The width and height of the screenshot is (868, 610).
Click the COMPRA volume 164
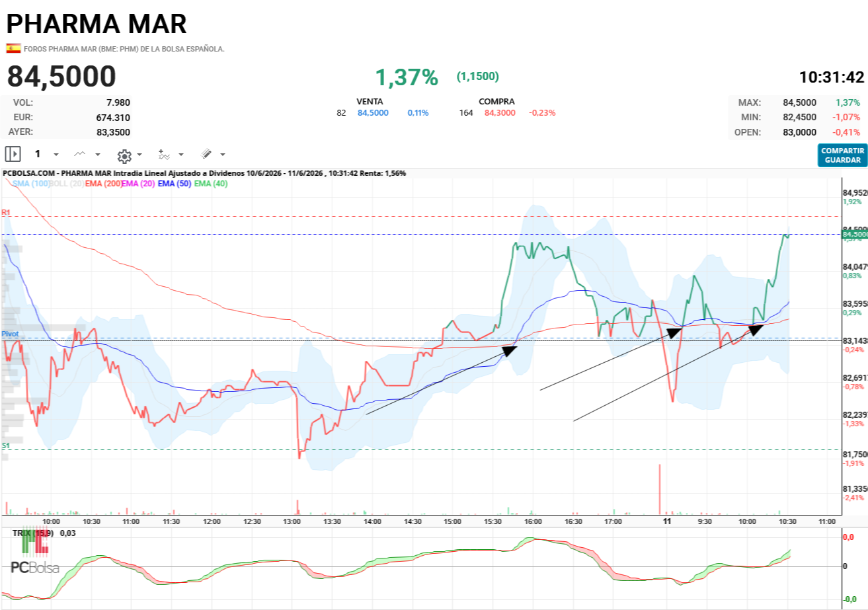click(x=466, y=113)
